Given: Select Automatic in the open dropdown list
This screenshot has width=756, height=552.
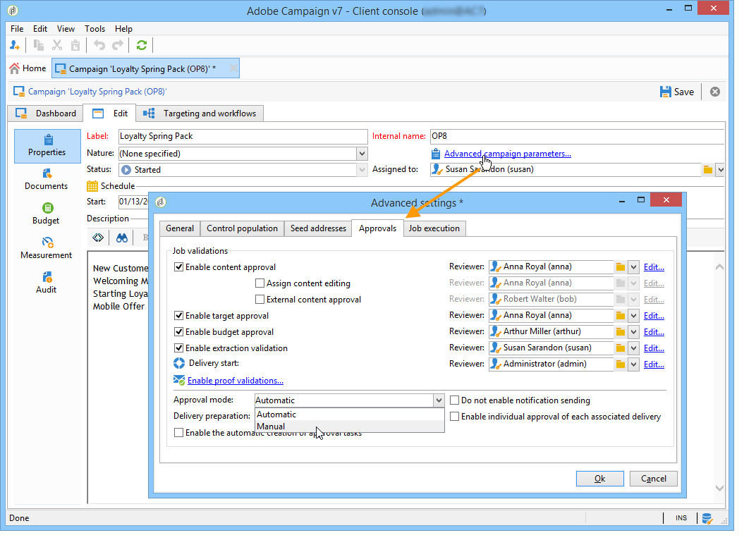Looking at the screenshot, I should (x=350, y=415).
